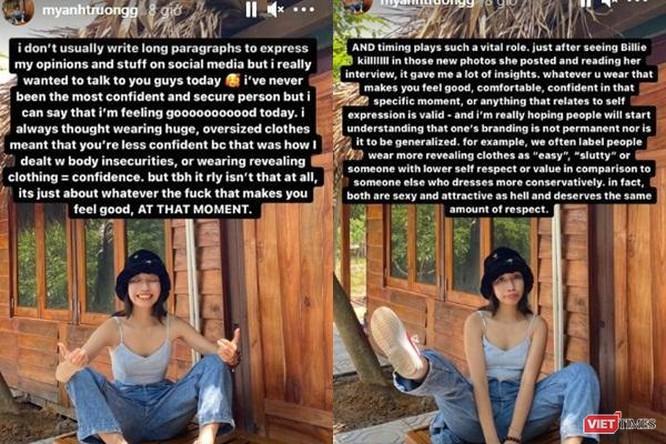Image resolution: width=666 pixels, height=444 pixels.
Task: Click the emoji after "you guys today"
Action: [233, 80]
